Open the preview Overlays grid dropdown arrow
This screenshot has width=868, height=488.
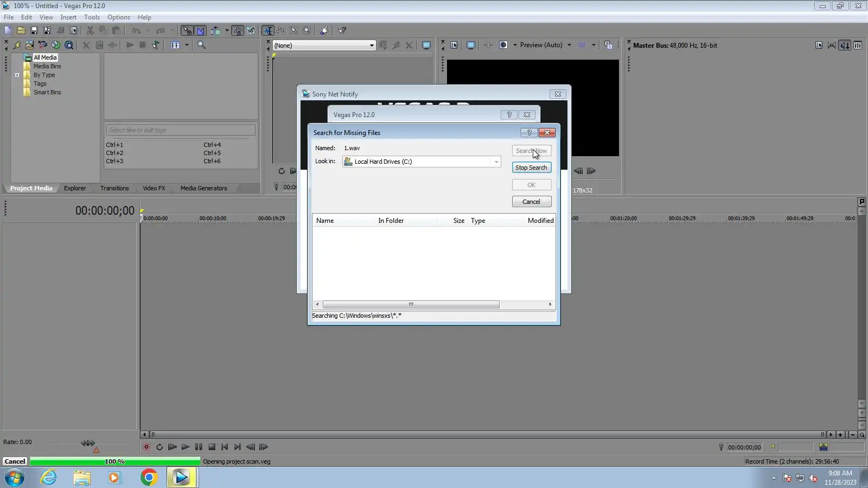[593, 45]
